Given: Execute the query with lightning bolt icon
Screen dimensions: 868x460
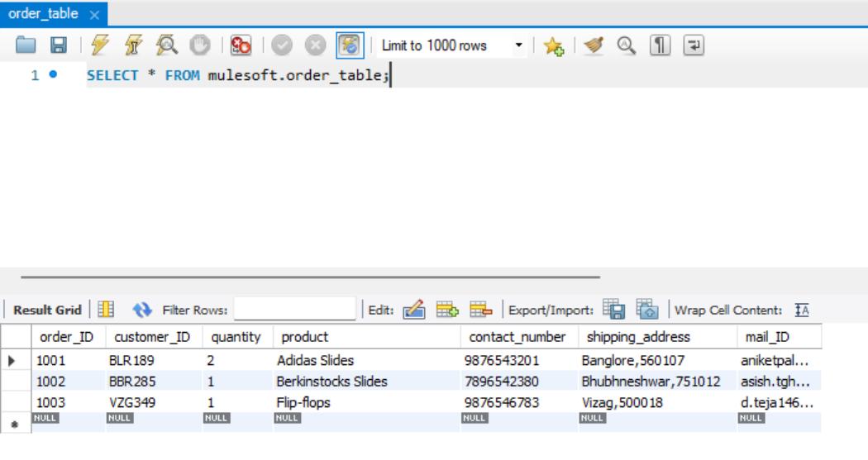Looking at the screenshot, I should [x=100, y=45].
